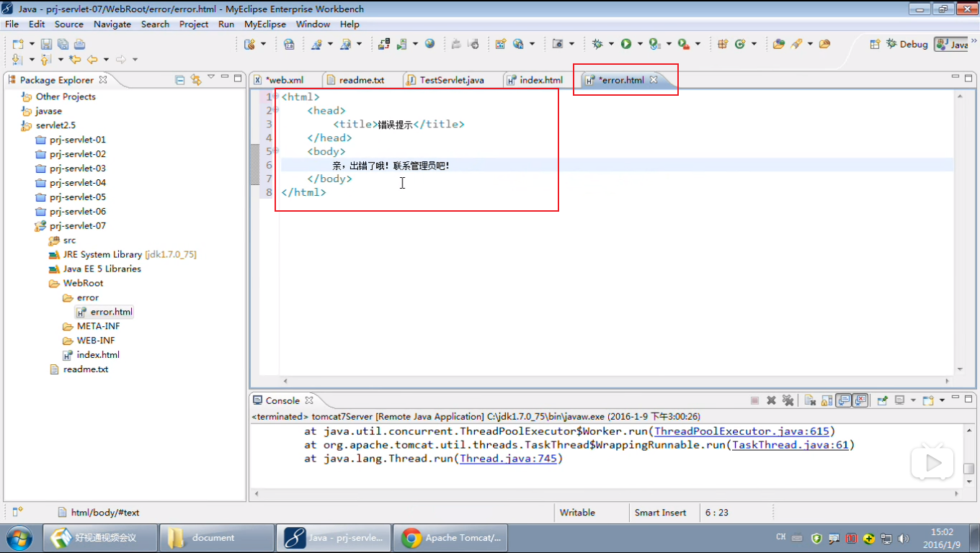
Task: Click the New Java Class toolbar icon
Action: pyautogui.click(x=739, y=44)
